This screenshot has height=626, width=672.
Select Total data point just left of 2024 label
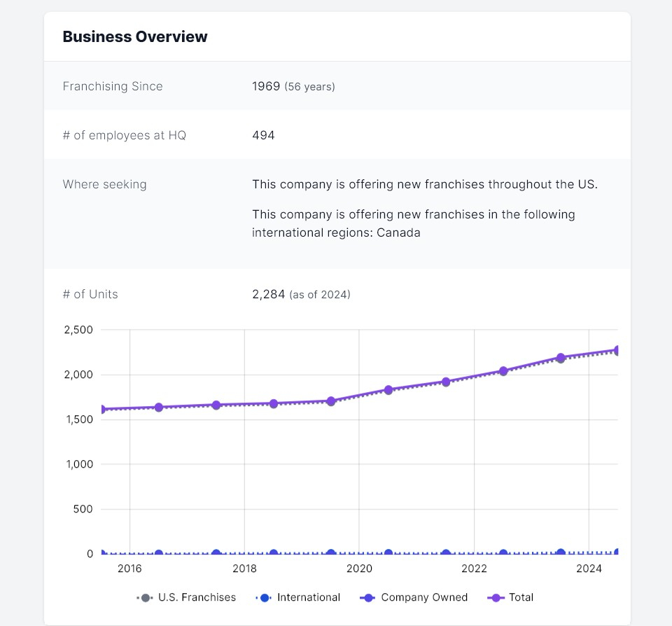point(561,358)
